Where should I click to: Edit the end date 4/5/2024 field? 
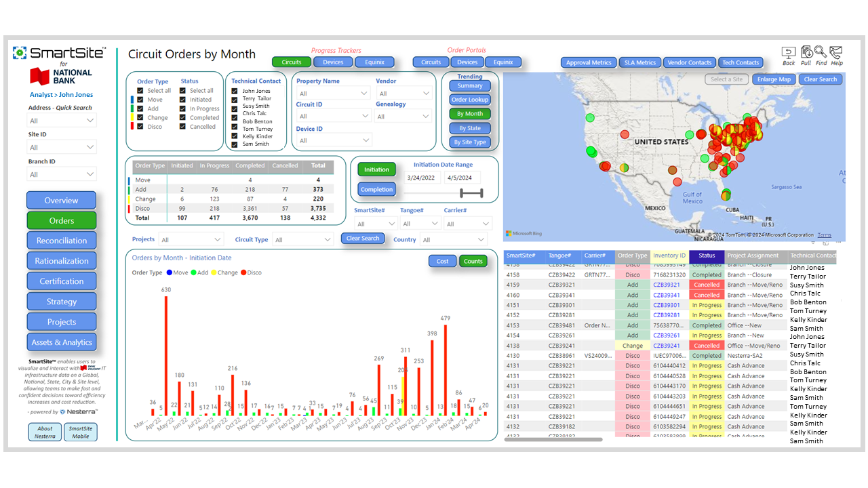462,178
